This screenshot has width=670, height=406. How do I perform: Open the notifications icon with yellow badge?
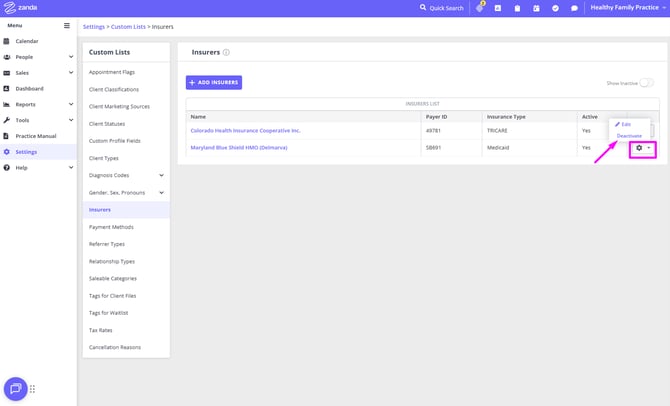[479, 8]
